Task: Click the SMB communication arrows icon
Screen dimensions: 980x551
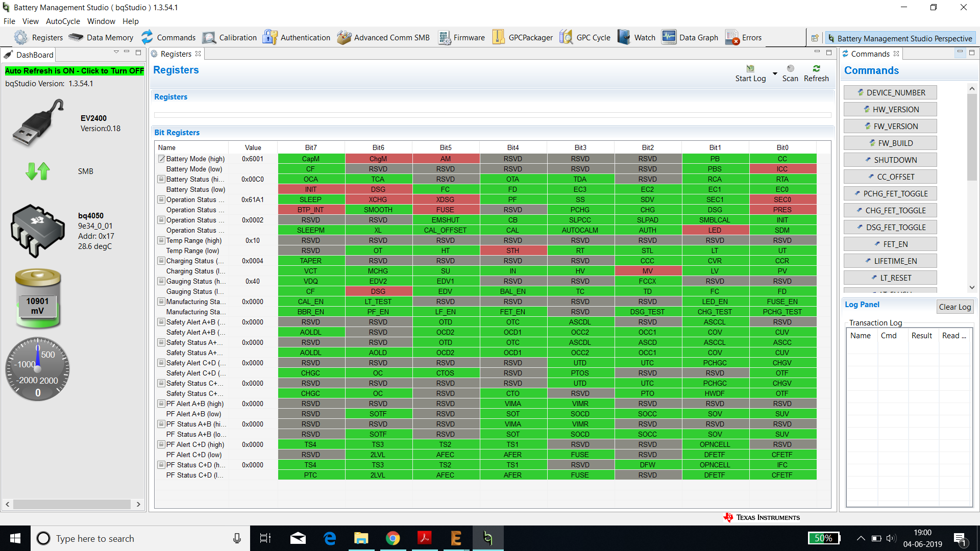Action: (38, 171)
